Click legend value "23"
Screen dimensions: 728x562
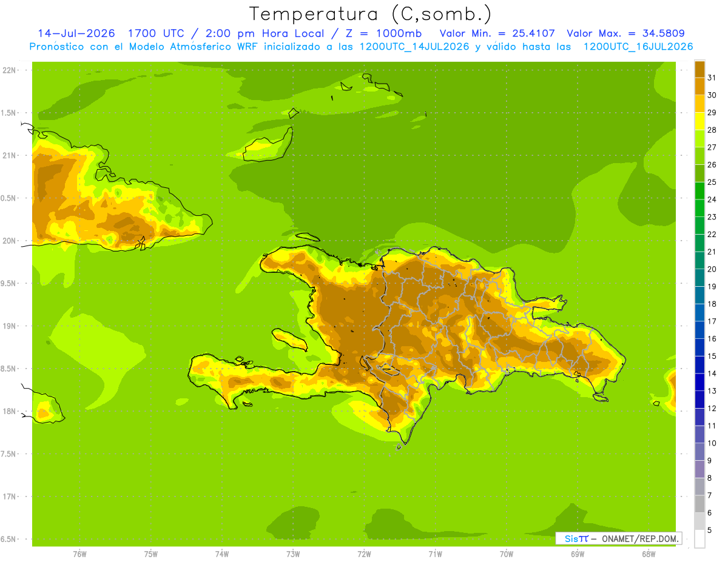[x=712, y=217]
